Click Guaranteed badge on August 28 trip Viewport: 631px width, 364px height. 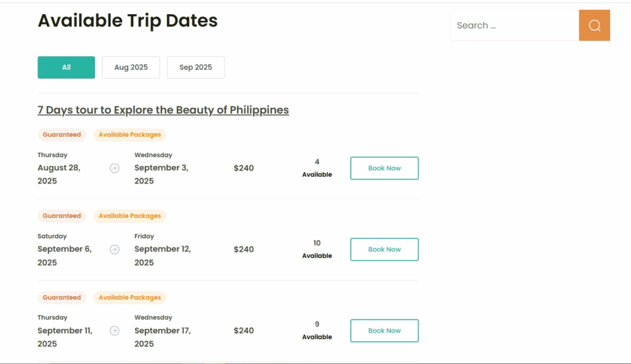(62, 135)
